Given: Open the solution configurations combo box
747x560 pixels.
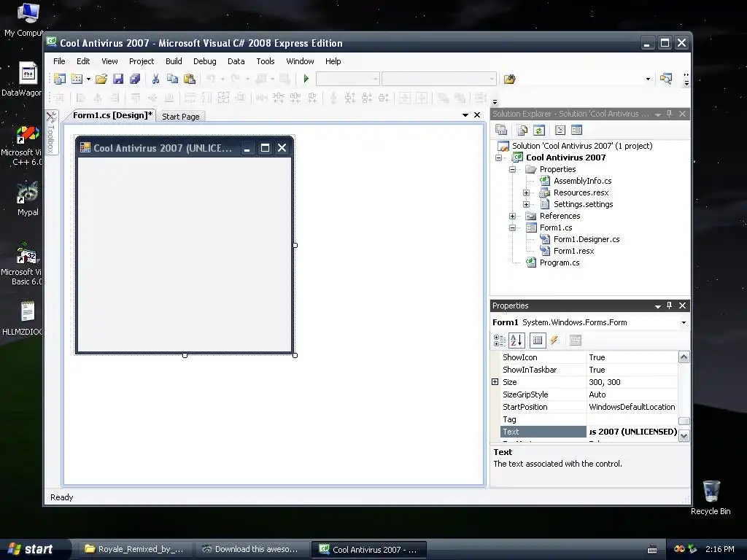Looking at the screenshot, I should [x=348, y=79].
